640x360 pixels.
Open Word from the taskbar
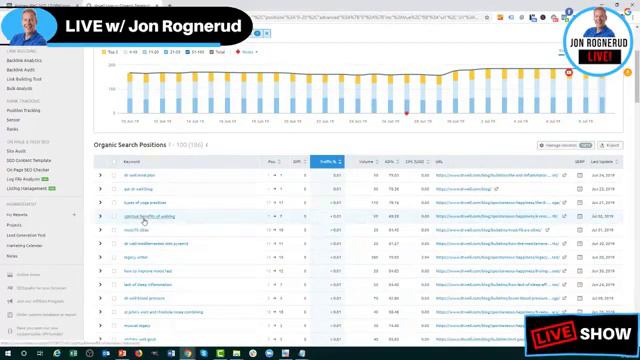point(171,353)
